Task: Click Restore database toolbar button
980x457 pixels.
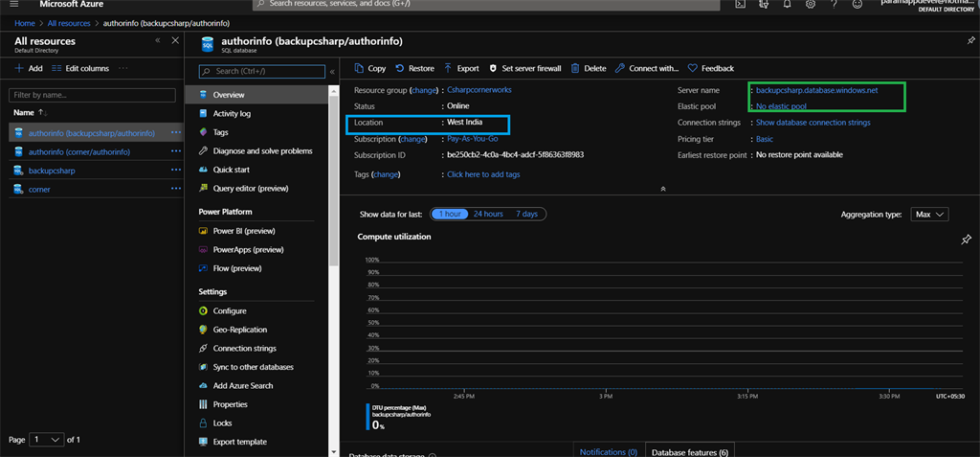Action: coord(415,68)
